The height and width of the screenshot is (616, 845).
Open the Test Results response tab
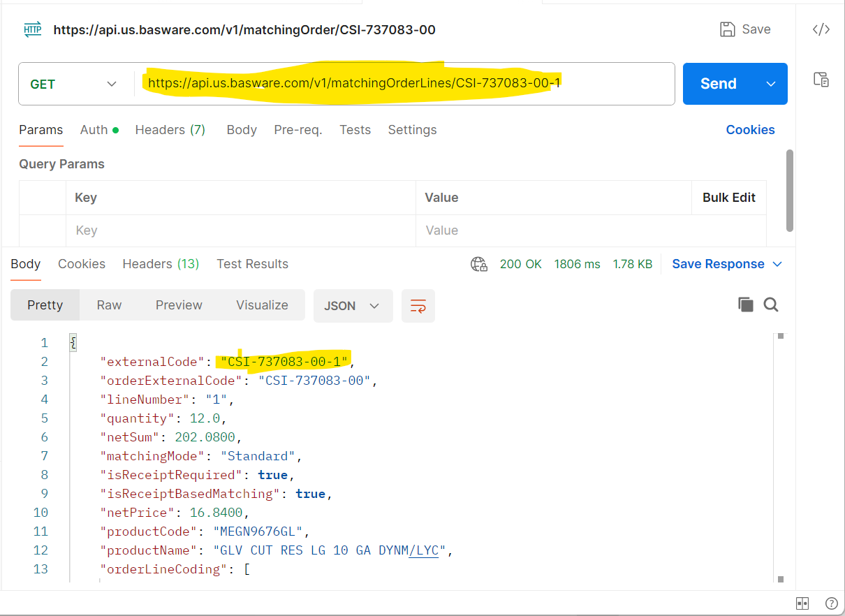252,264
